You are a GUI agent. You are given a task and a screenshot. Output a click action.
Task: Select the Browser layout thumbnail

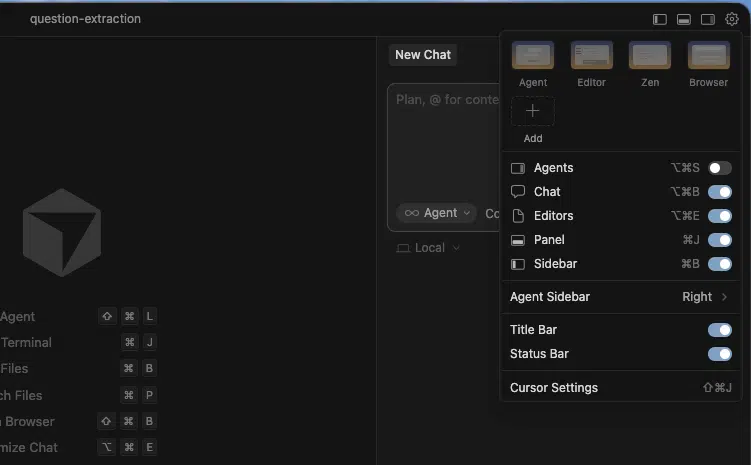coord(708,56)
